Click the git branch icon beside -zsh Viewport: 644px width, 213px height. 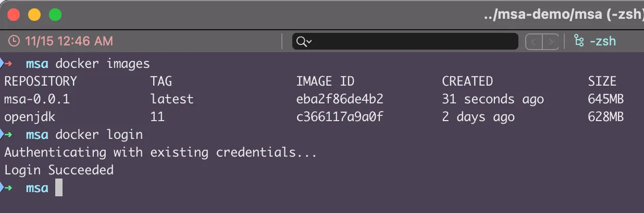tap(578, 41)
